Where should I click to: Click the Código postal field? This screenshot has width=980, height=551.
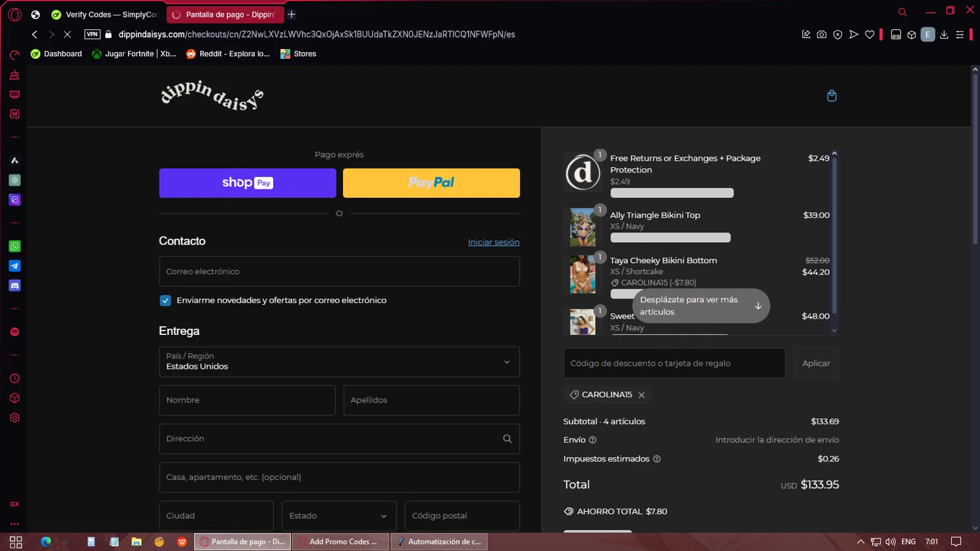[462, 516]
